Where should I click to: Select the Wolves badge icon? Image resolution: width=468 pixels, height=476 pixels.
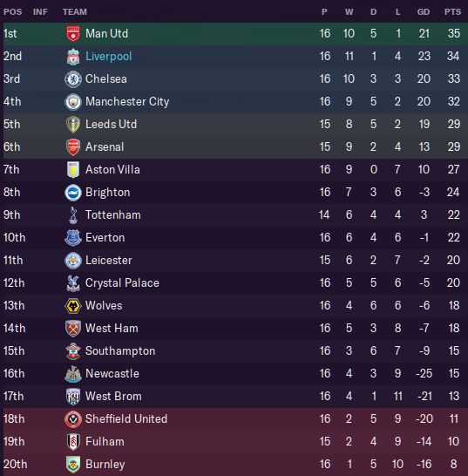click(73, 306)
